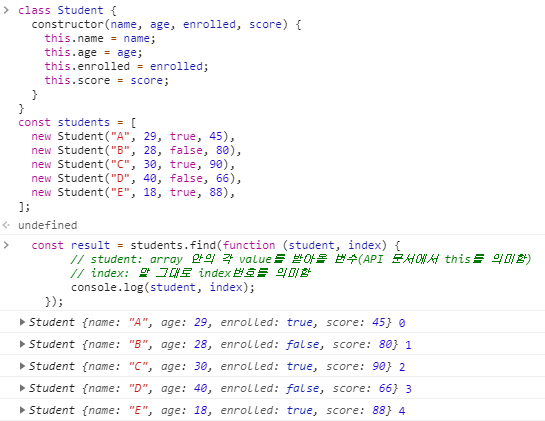Image resolution: width=545 pixels, height=421 pixels.
Task: Click 'enrolled: true' in Student C row
Action: pos(266,366)
